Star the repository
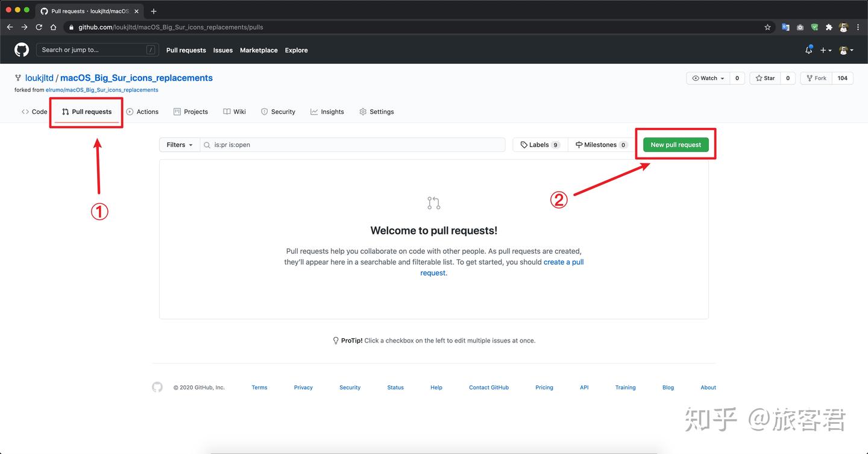The image size is (868, 454). 765,78
